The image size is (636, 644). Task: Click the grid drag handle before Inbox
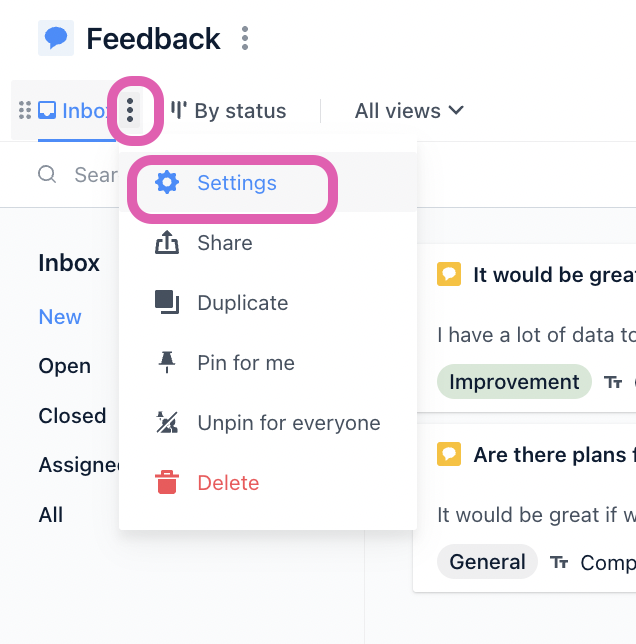click(x=25, y=110)
